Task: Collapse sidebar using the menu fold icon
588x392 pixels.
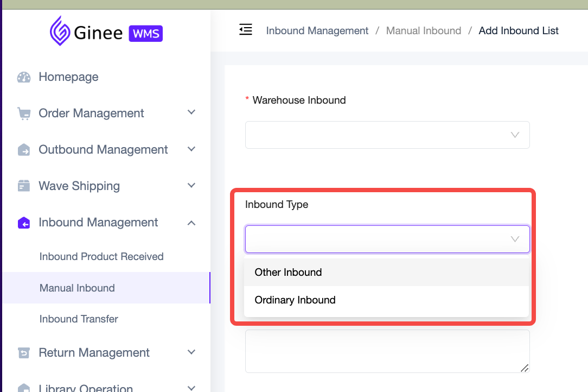Action: [x=246, y=30]
